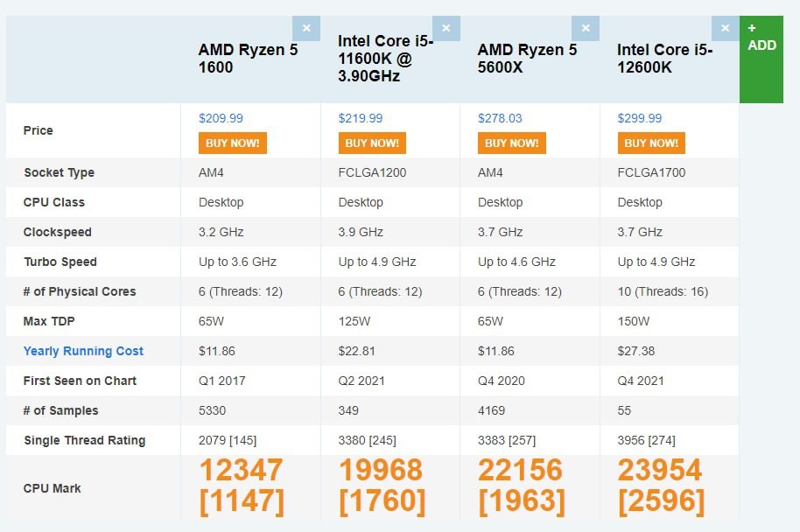Open the $219.99 price link
The width and height of the screenshot is (800, 532).
point(361,118)
